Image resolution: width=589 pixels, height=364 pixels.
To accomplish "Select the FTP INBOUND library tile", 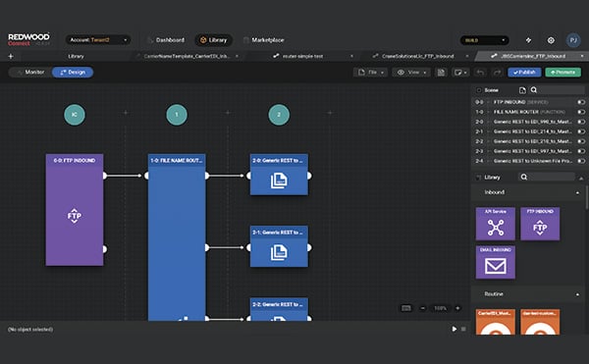I will click(540, 224).
